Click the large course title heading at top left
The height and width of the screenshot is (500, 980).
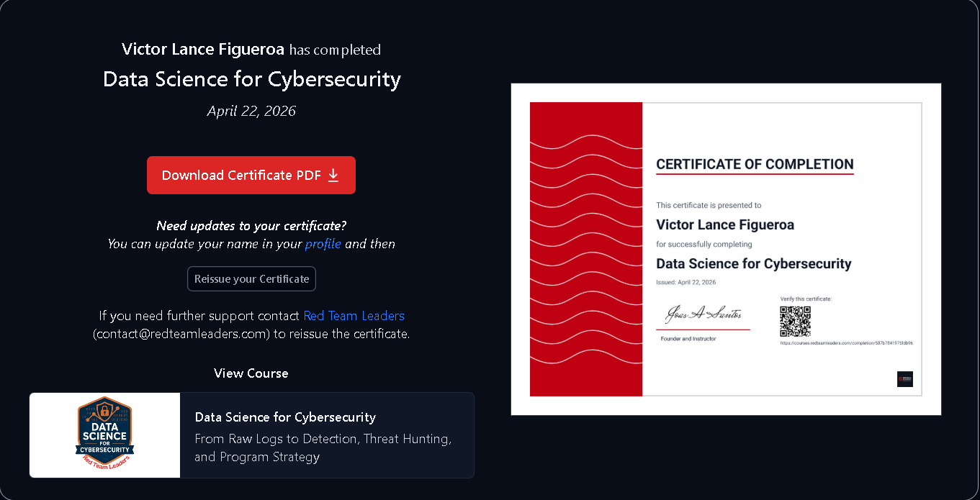tap(251, 79)
